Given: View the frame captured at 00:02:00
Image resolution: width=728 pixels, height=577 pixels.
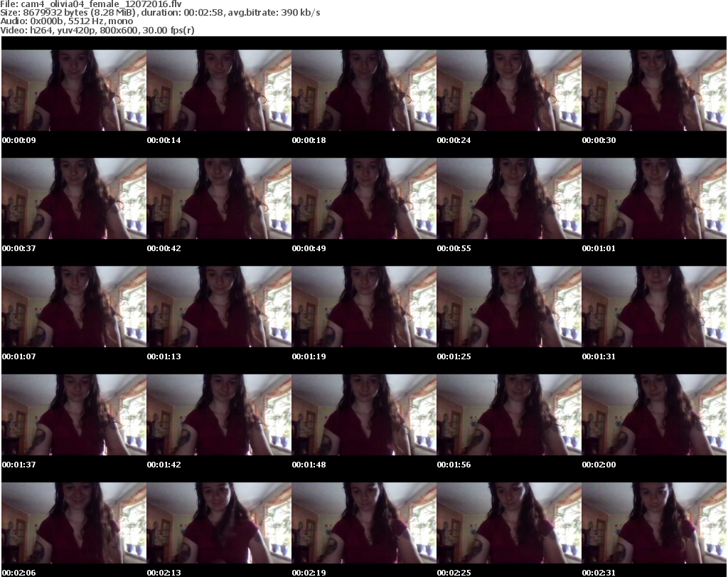Looking at the screenshot, I should pyautogui.click(x=654, y=414).
